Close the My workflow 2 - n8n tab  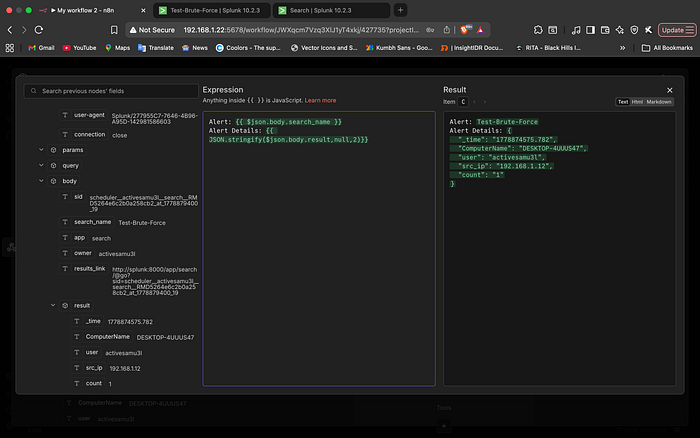pyautogui.click(x=143, y=10)
